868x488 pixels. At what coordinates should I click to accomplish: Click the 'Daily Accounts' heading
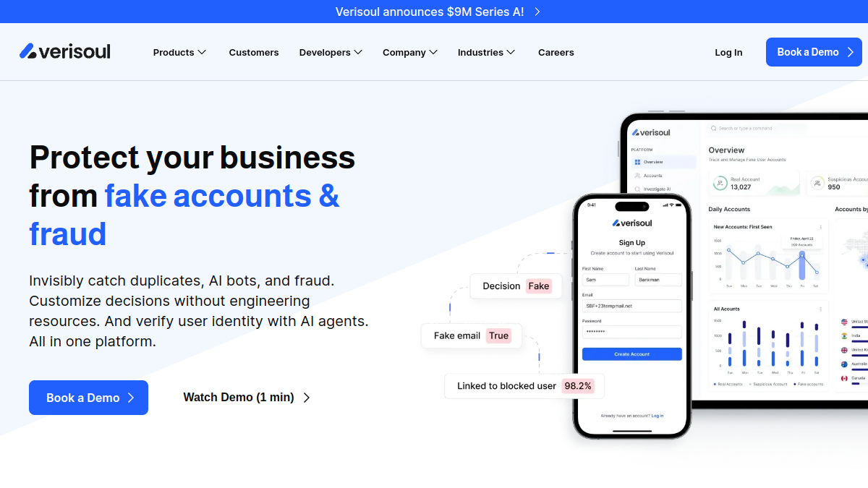pos(729,209)
